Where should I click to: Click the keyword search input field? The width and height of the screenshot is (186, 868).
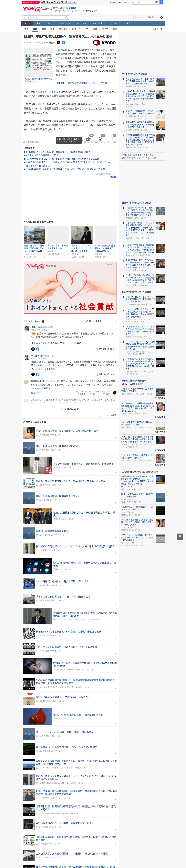[x=44, y=18]
